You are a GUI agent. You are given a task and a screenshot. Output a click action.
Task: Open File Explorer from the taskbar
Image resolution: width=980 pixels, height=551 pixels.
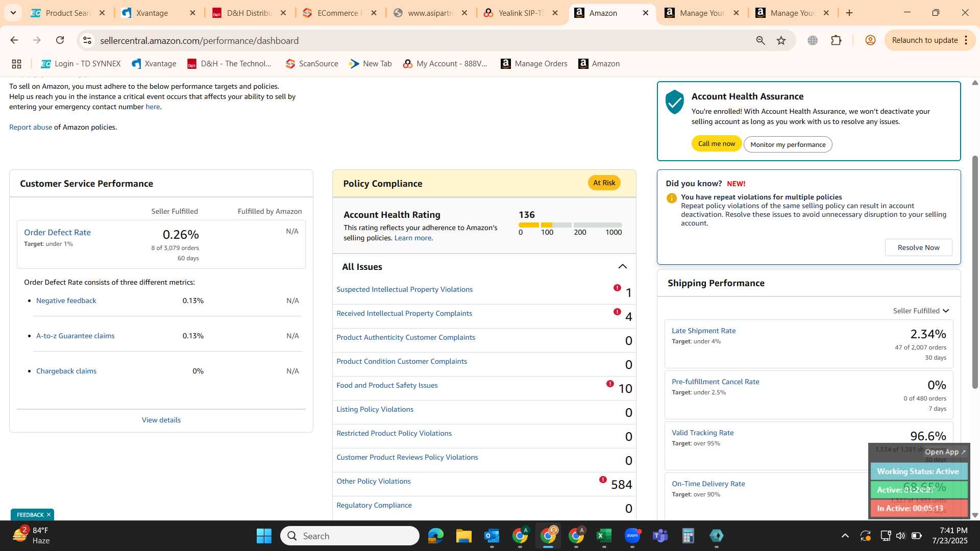click(x=463, y=536)
